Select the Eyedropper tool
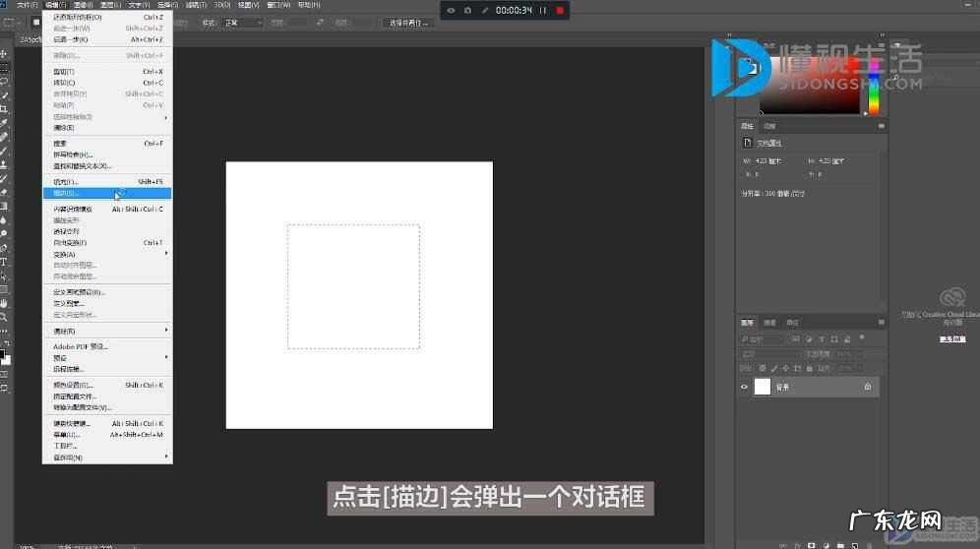This screenshot has width=980, height=549. (4, 123)
